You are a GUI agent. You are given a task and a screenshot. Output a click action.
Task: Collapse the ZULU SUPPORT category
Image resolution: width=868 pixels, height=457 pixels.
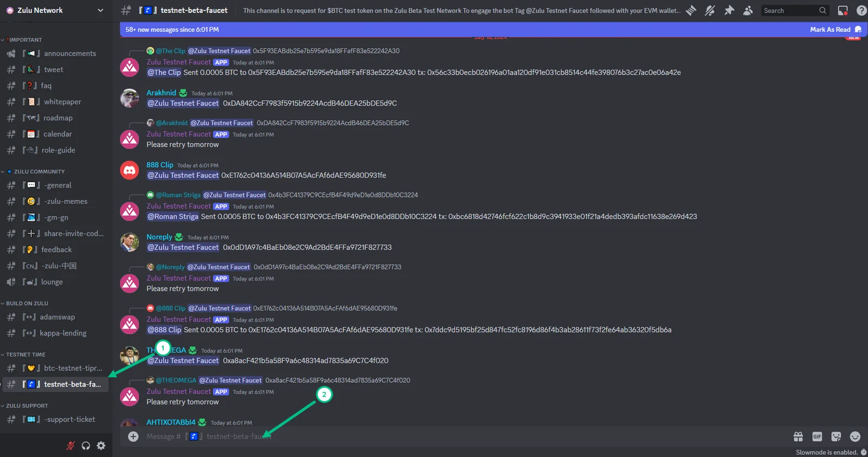pos(25,405)
